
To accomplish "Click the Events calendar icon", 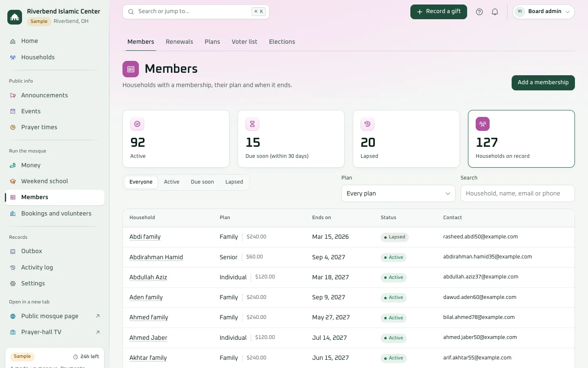I will [13, 112].
